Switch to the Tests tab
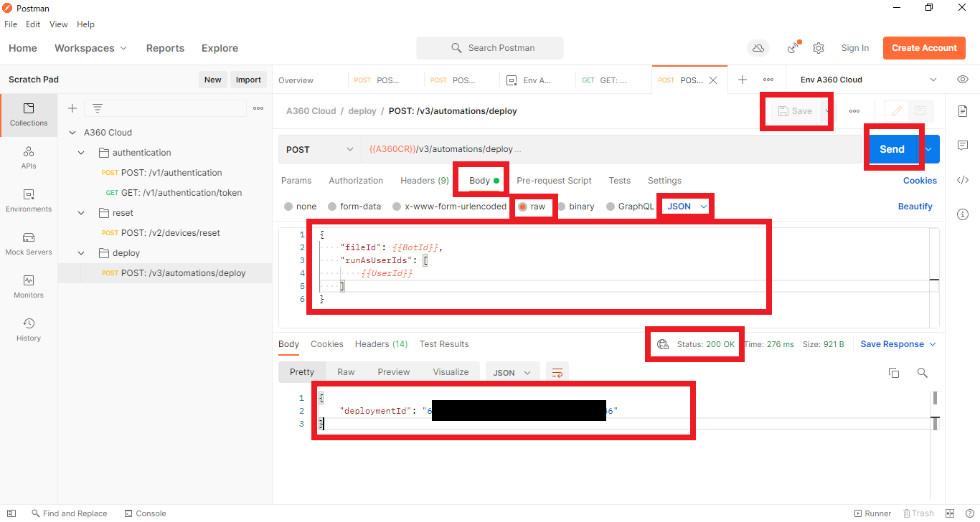The image size is (980, 522). click(x=620, y=181)
